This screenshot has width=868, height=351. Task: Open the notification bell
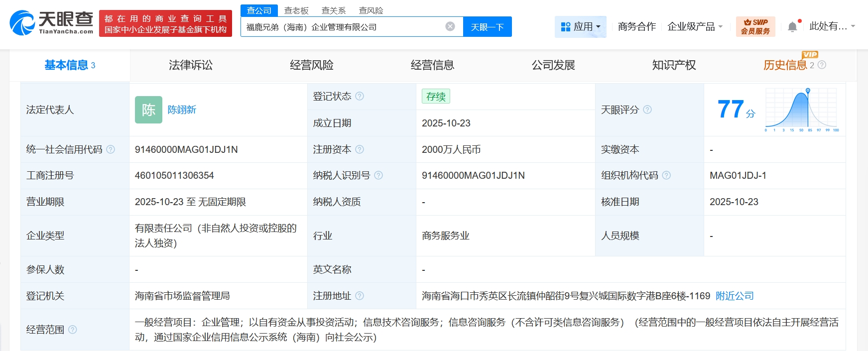pos(792,27)
